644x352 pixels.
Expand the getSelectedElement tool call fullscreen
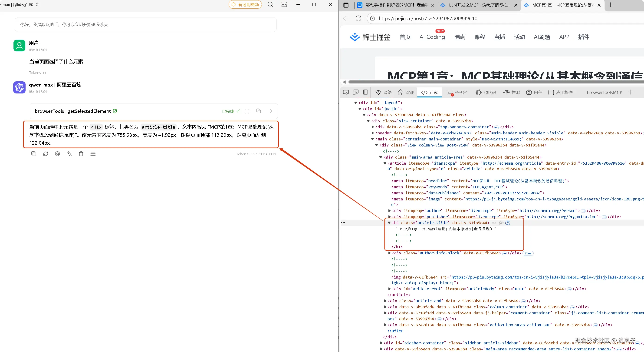click(247, 111)
